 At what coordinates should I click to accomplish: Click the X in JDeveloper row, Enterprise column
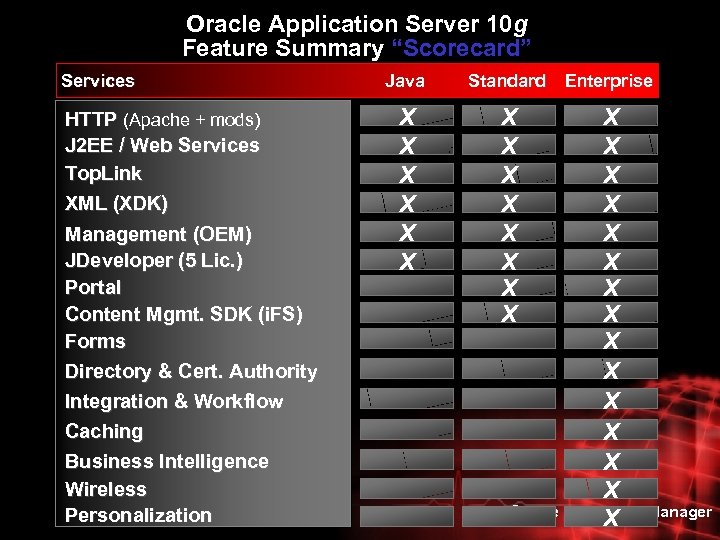coord(611,261)
